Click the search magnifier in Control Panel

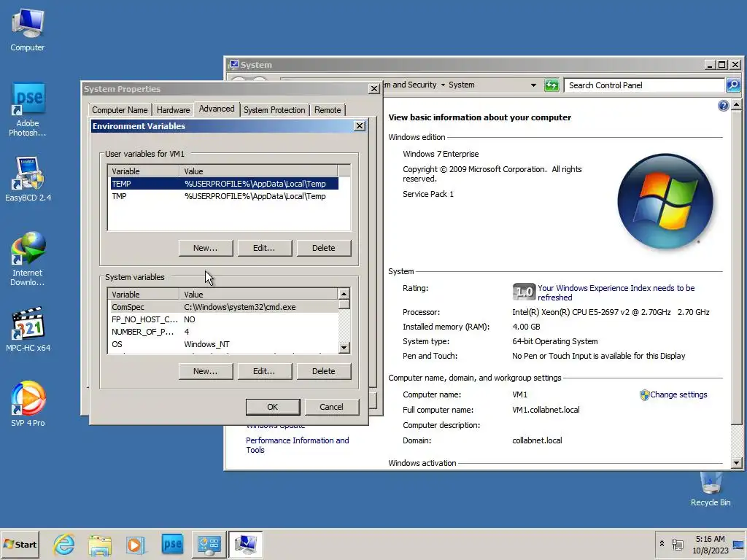coord(732,85)
